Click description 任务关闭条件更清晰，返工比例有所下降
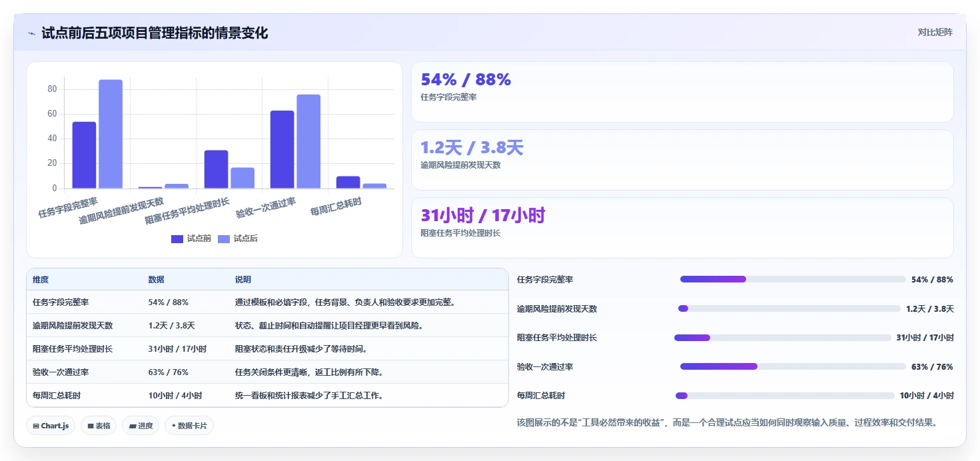The width and height of the screenshot is (980, 461). pyautogui.click(x=309, y=372)
